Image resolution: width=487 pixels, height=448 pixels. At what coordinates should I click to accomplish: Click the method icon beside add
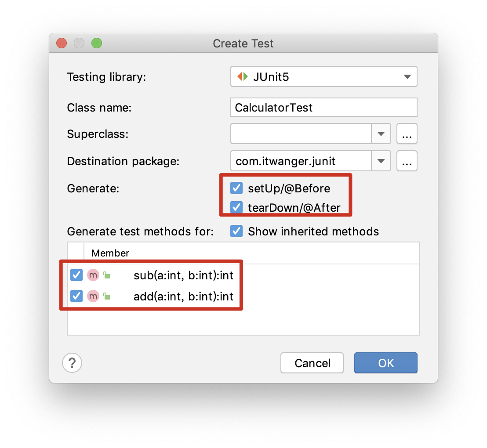[x=93, y=296]
